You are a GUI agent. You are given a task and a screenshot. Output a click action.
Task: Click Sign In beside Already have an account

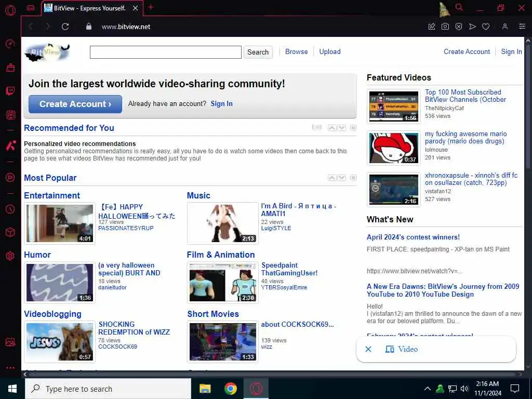[221, 103]
